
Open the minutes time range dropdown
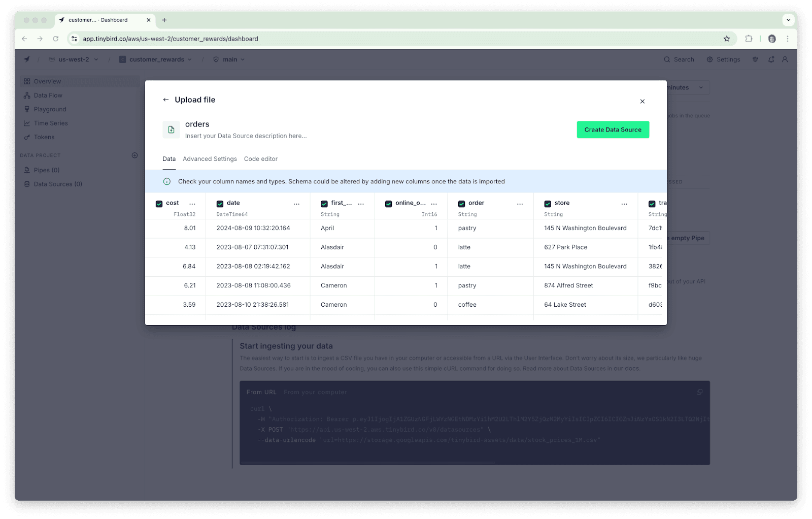pyautogui.click(x=689, y=88)
